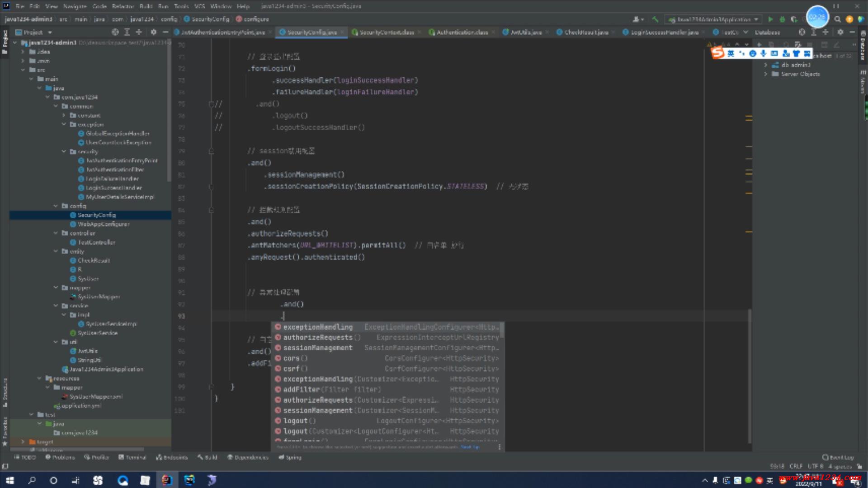Toggle Terminal tool window
This screenshot has height=488, width=868.
pyautogui.click(x=132, y=457)
